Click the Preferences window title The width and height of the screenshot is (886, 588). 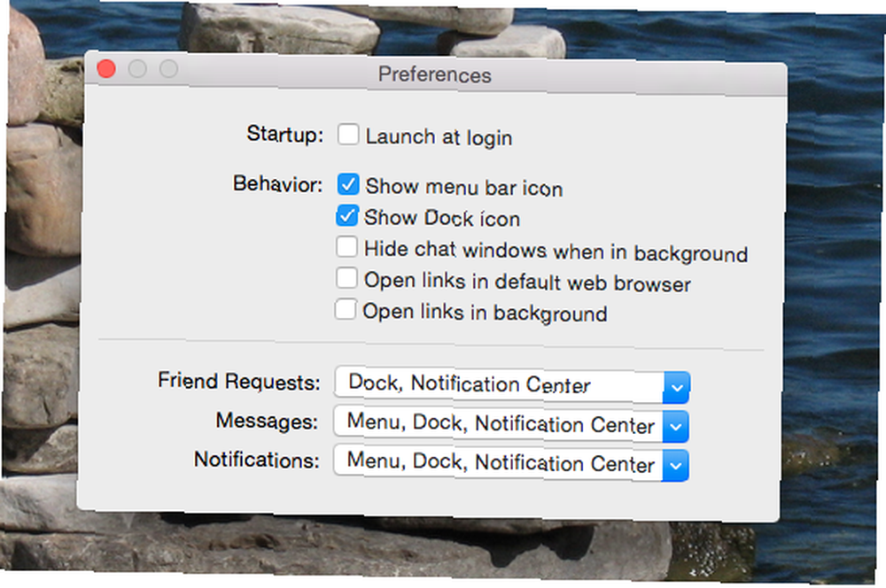coord(434,74)
